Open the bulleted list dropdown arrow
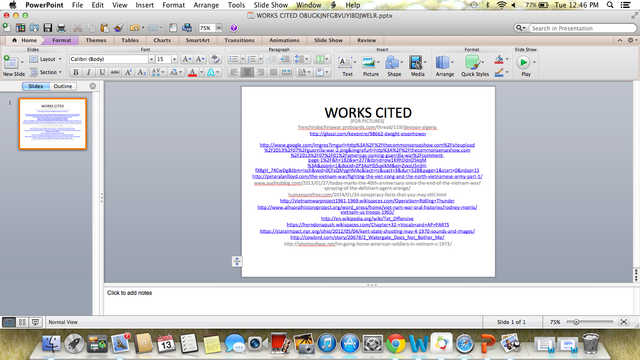640x360 pixels. (x=242, y=59)
